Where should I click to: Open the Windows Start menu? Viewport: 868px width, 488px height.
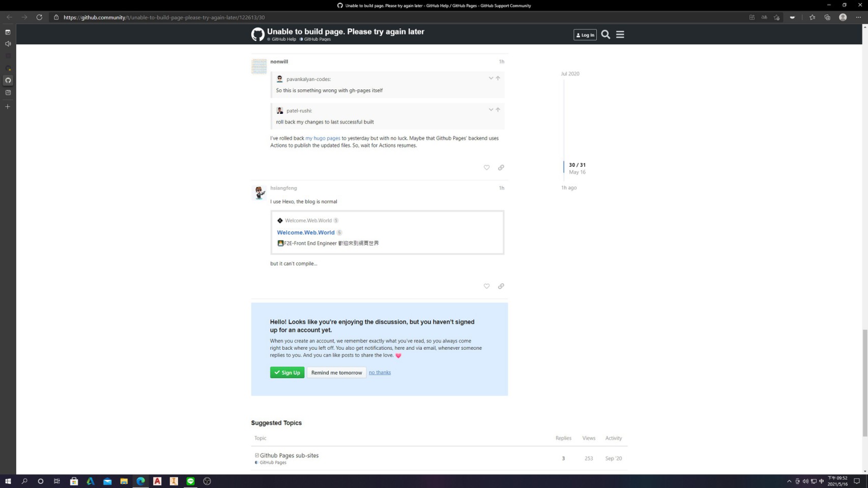pos(8,481)
